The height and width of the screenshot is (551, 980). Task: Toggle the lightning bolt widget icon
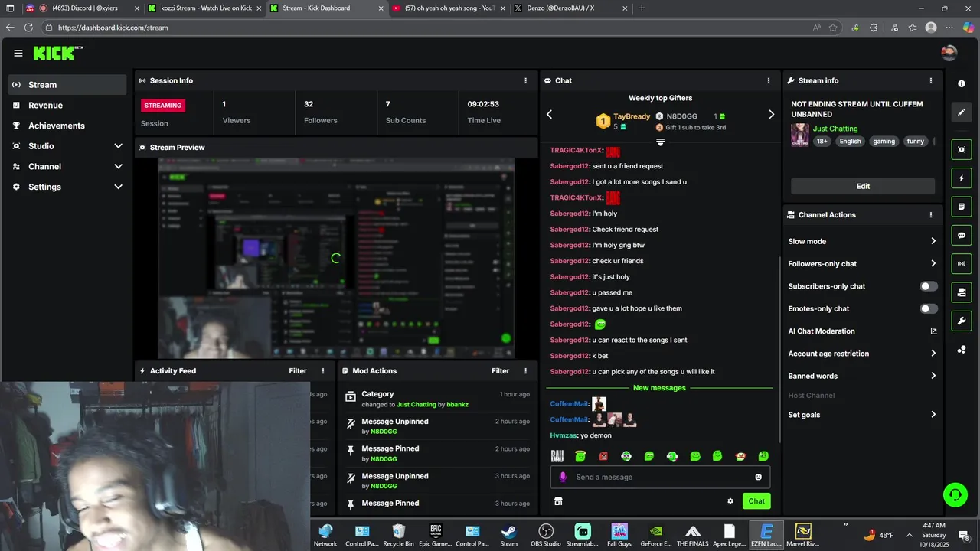962,178
